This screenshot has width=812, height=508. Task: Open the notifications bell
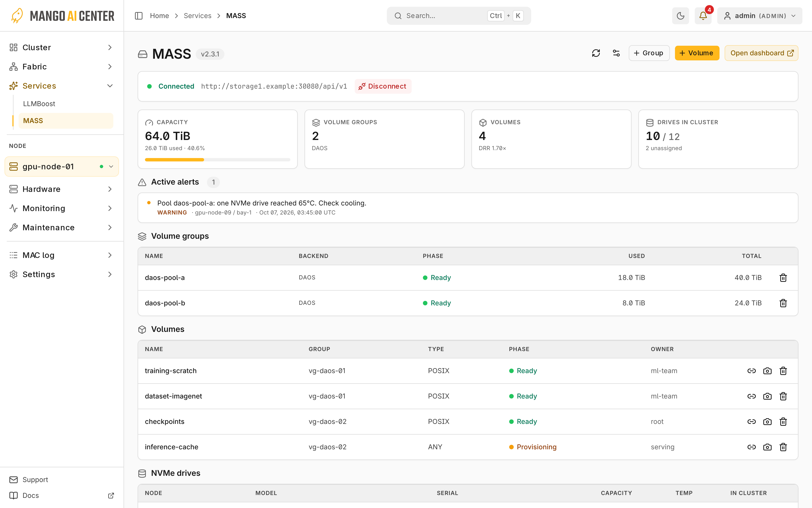click(703, 16)
